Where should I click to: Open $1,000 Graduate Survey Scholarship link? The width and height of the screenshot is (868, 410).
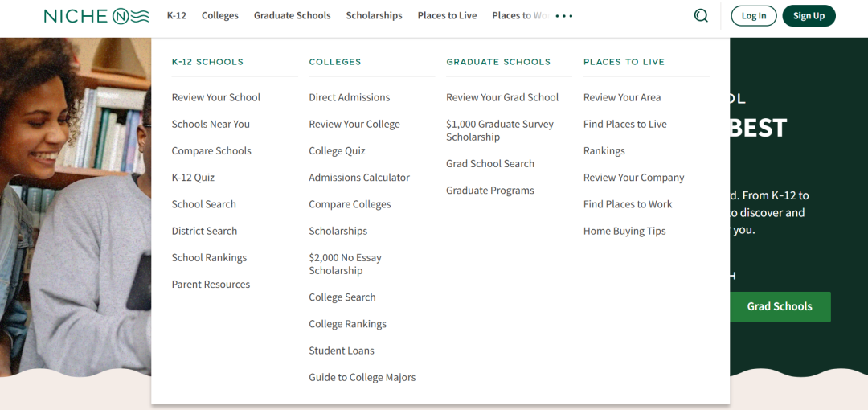[x=500, y=130]
